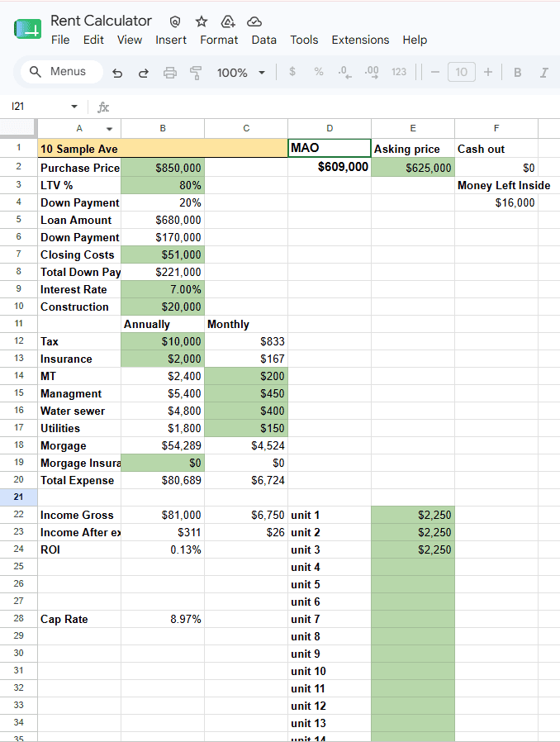Screen dimensions: 560x742
Task: Select the unit 7 label cell
Action: 330,619
